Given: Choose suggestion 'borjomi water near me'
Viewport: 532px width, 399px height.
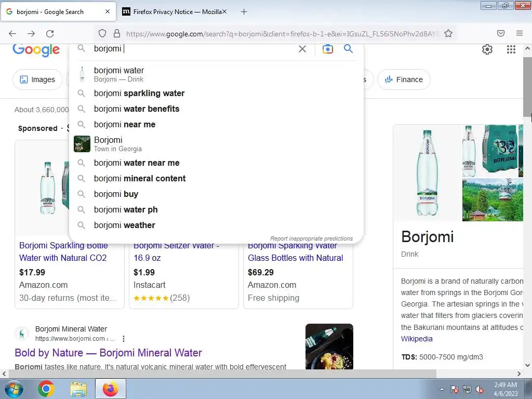Looking at the screenshot, I should tap(216, 163).
